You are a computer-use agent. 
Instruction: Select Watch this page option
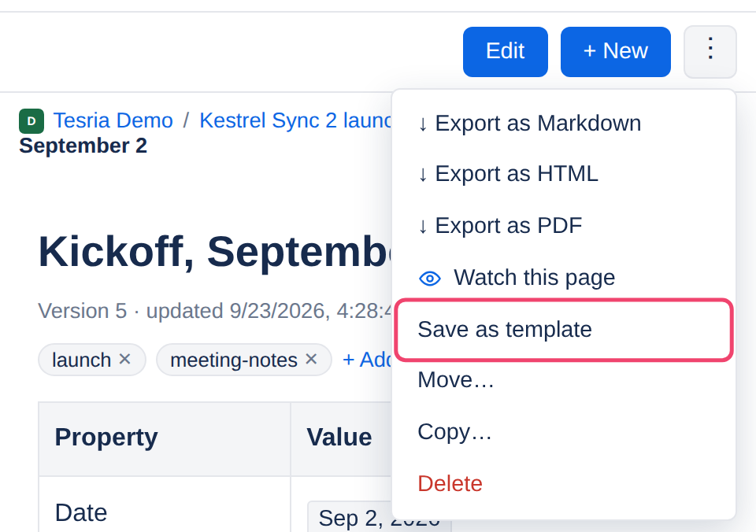pyautogui.click(x=564, y=278)
